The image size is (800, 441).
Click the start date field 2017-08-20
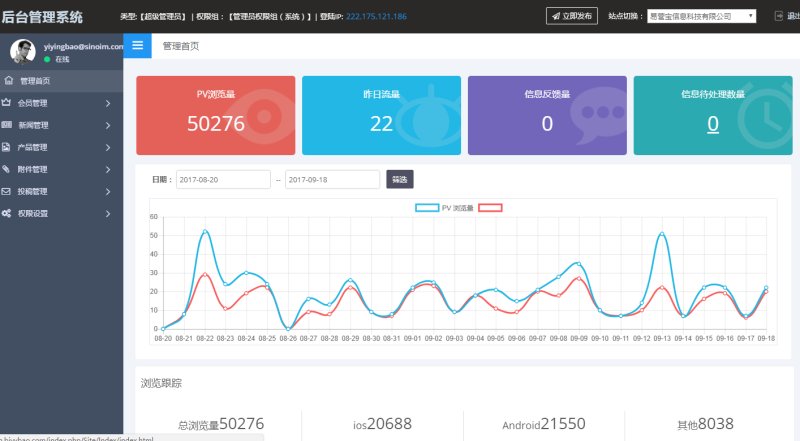click(x=223, y=180)
